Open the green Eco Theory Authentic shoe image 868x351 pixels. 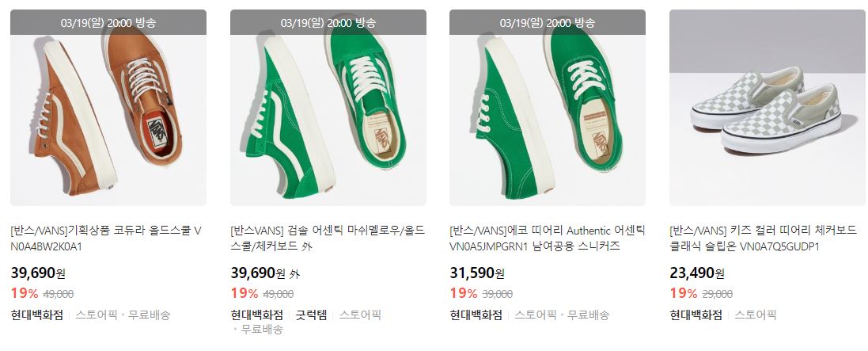tap(548, 108)
